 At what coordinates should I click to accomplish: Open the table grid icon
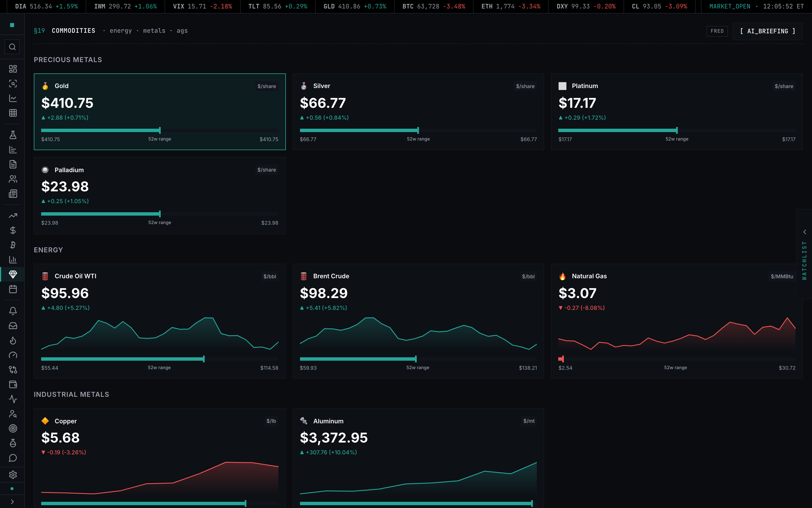pos(13,113)
